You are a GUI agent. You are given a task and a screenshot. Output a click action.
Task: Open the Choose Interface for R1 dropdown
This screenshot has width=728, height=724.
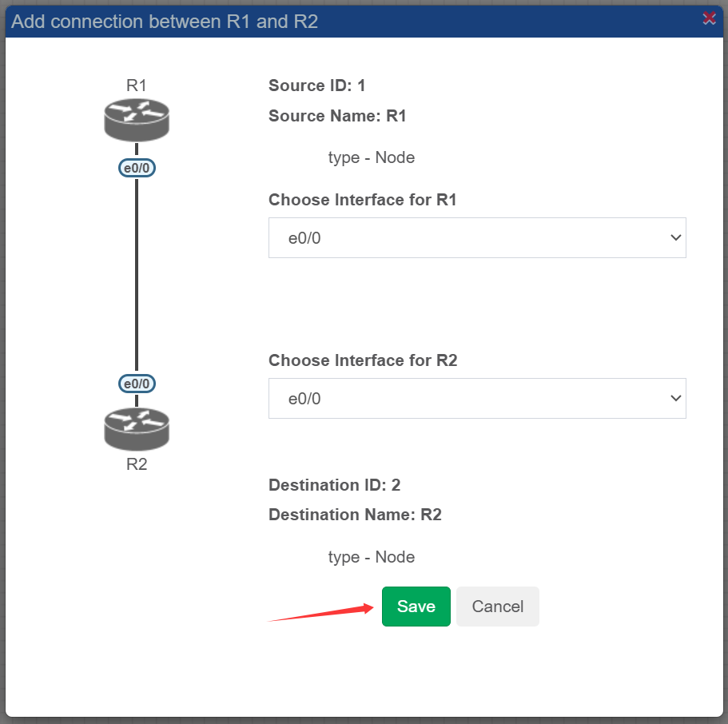pyautogui.click(x=477, y=237)
